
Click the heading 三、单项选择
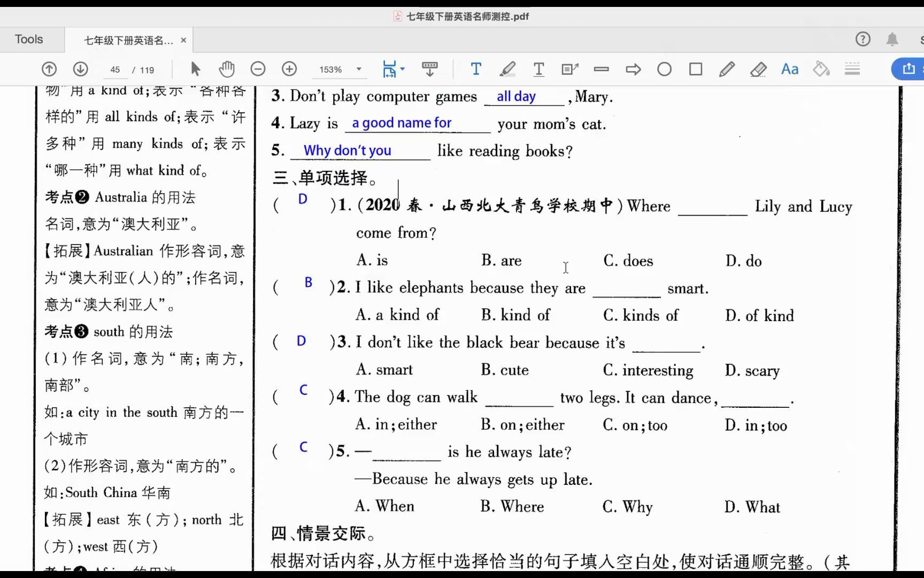click(x=325, y=178)
